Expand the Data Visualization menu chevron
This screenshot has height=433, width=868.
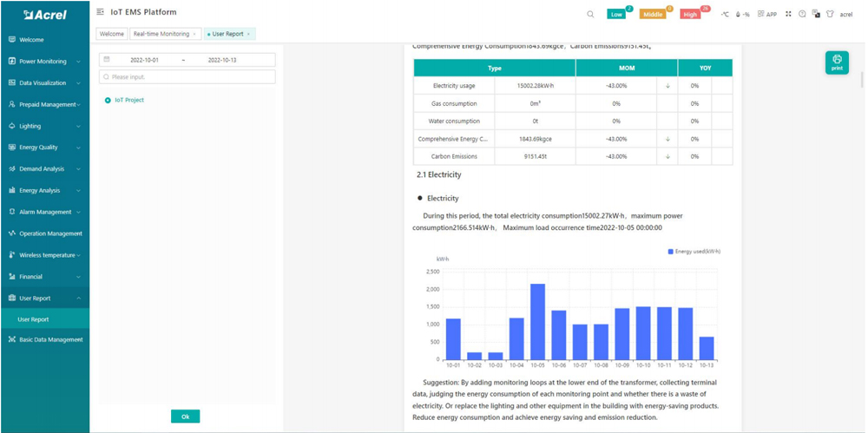coord(79,83)
